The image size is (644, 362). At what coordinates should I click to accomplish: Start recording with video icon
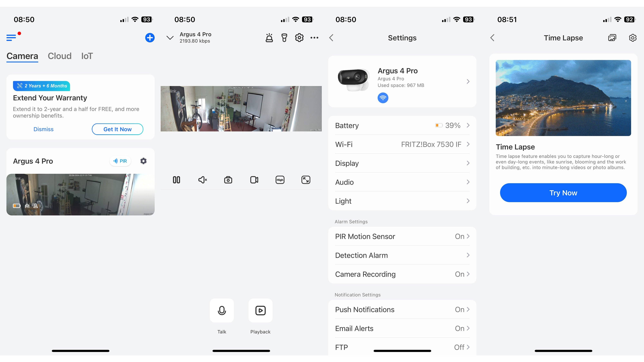pos(254,180)
